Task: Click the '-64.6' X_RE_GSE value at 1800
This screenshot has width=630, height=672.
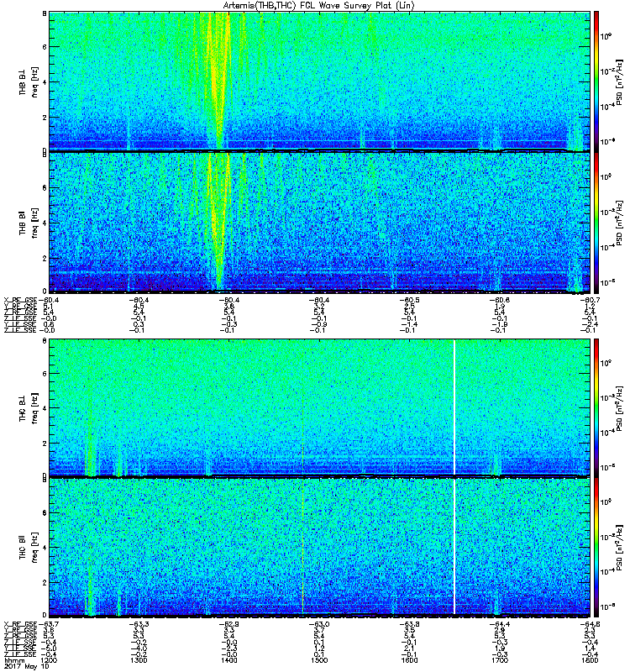Action: 590,624
